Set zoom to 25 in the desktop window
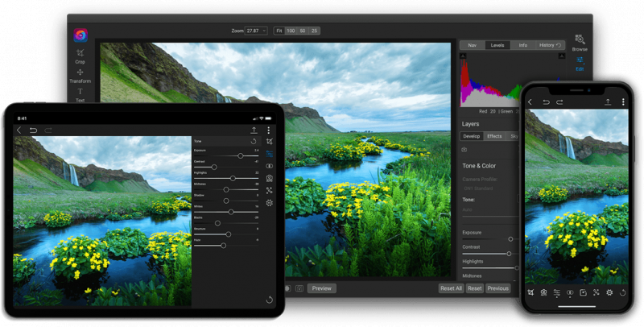This screenshot has height=327, width=644. click(x=314, y=31)
